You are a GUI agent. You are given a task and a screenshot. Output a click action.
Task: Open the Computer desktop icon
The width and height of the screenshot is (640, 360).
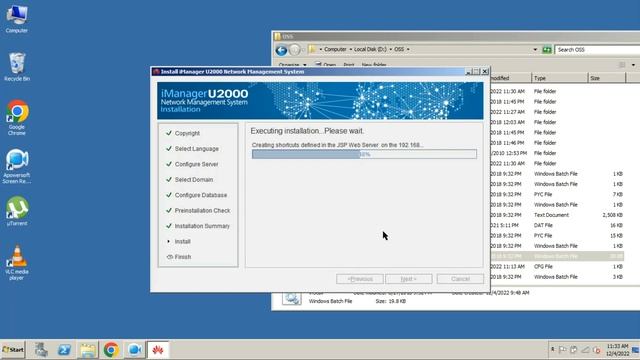click(x=17, y=19)
